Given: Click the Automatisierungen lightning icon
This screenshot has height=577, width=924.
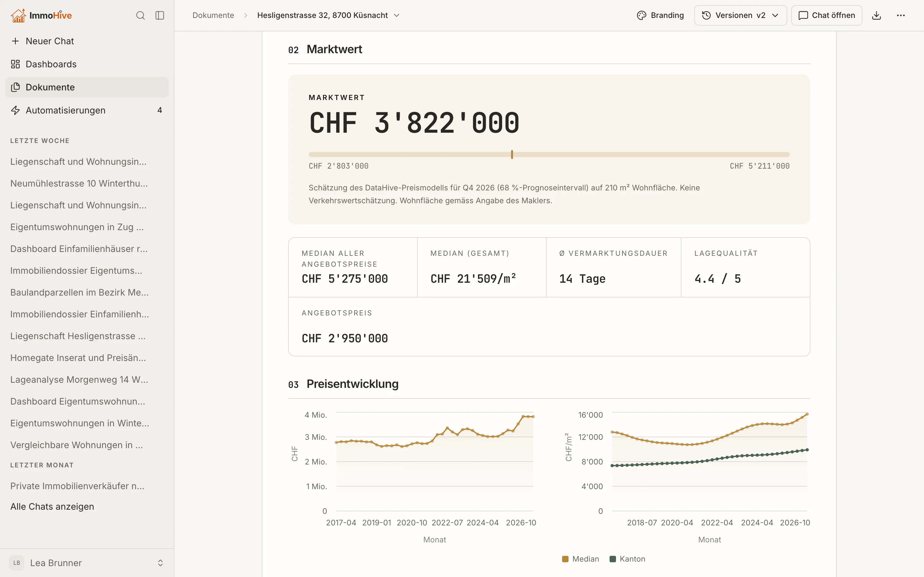Looking at the screenshot, I should (x=15, y=110).
